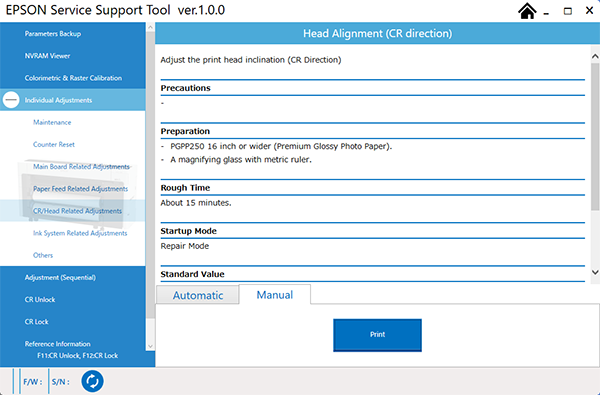Click the Head Alignment (CR direction) header

tap(377, 34)
